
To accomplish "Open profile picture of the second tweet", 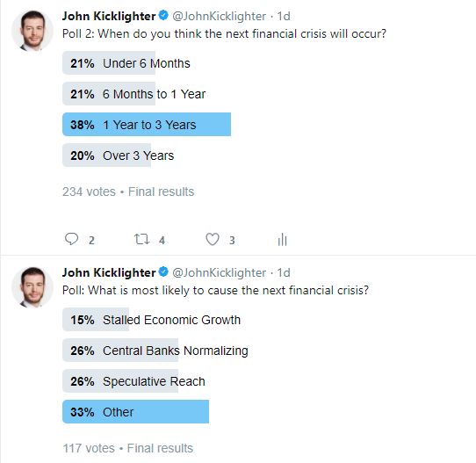I will point(32,287).
